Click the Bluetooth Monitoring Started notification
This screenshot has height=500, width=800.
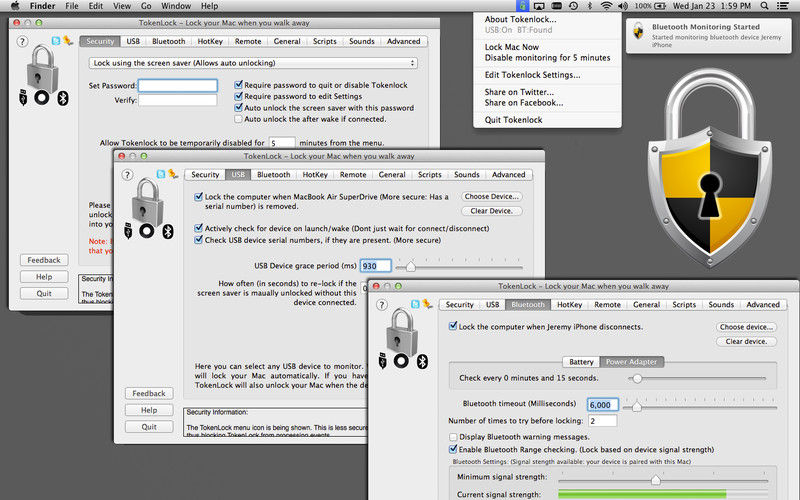pos(709,36)
